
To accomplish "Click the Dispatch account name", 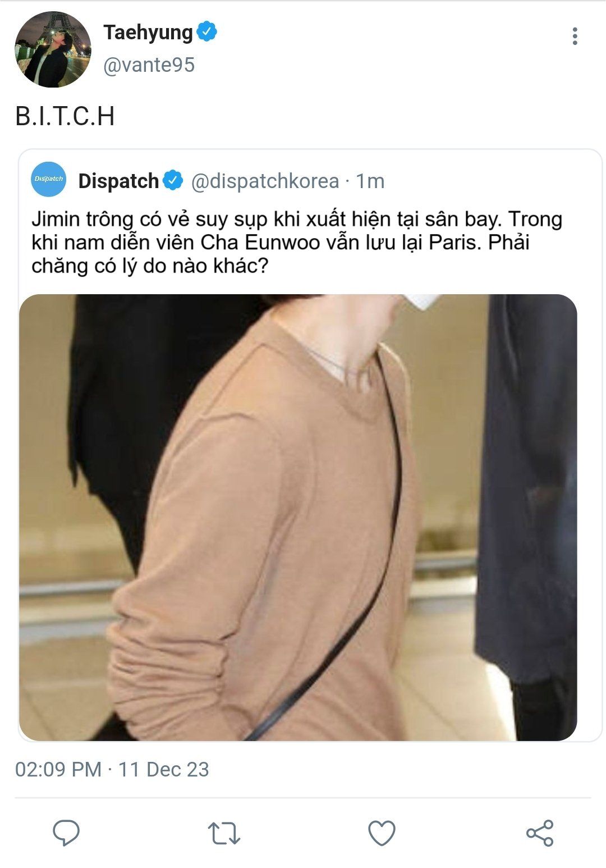I will point(118,181).
